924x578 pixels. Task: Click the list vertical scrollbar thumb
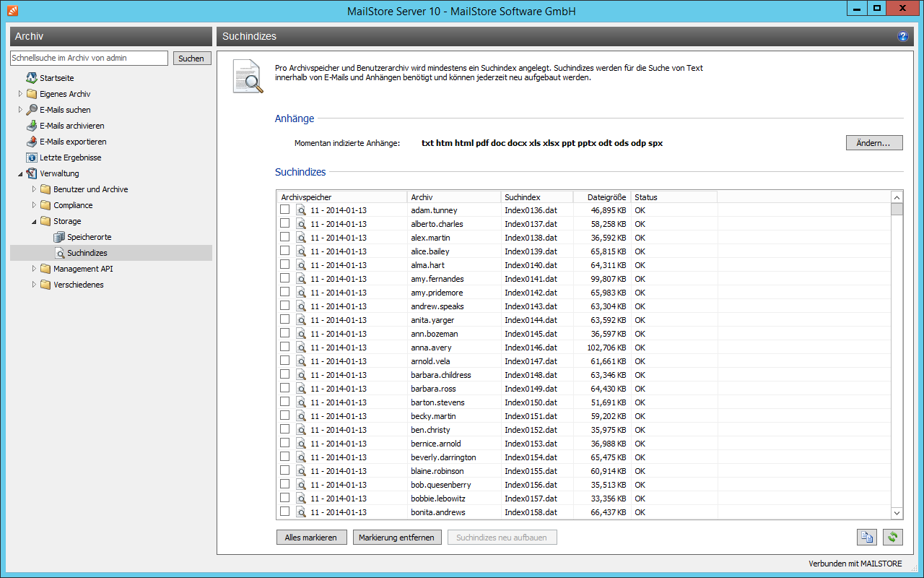(897, 210)
